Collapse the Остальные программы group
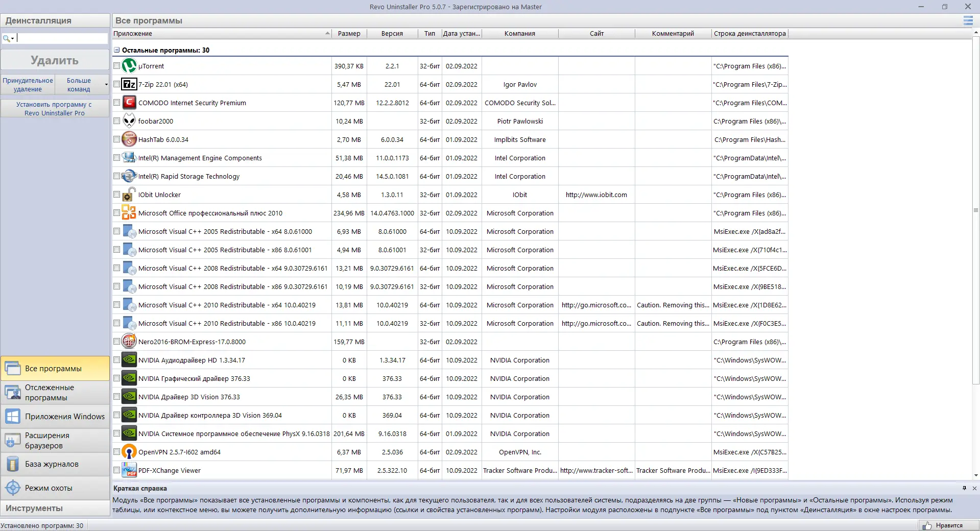980x531 pixels. click(x=116, y=50)
